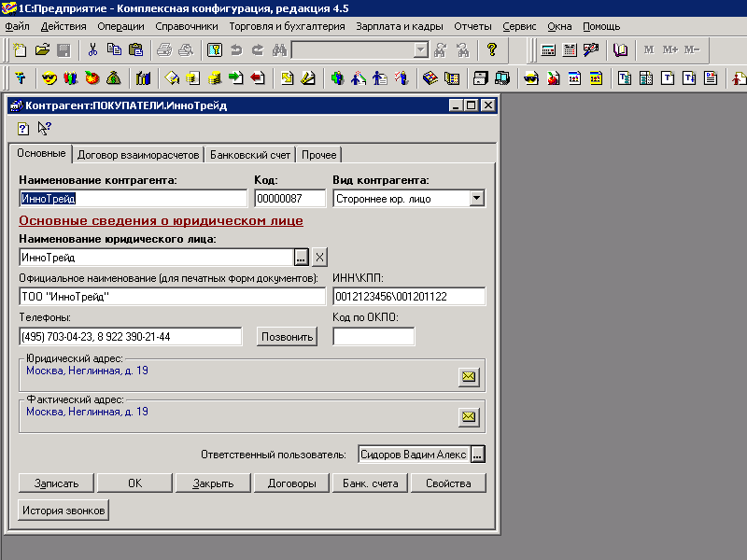Click the arrow question-mark context help icon
This screenshot has width=747, height=560.
[44, 129]
